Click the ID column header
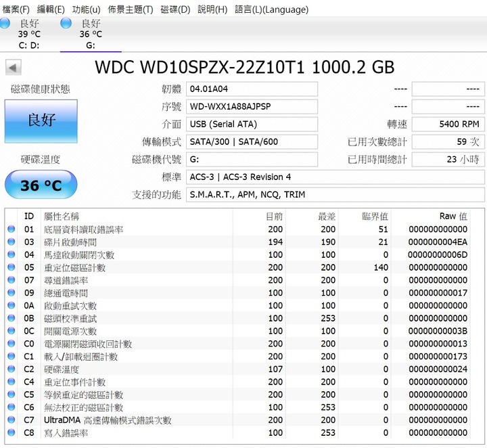487x448 pixels. 29,217
